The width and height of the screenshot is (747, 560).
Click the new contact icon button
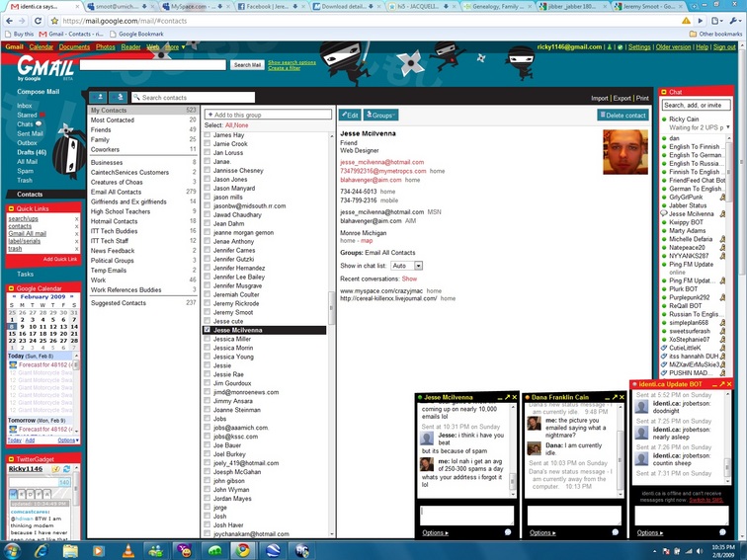click(99, 97)
